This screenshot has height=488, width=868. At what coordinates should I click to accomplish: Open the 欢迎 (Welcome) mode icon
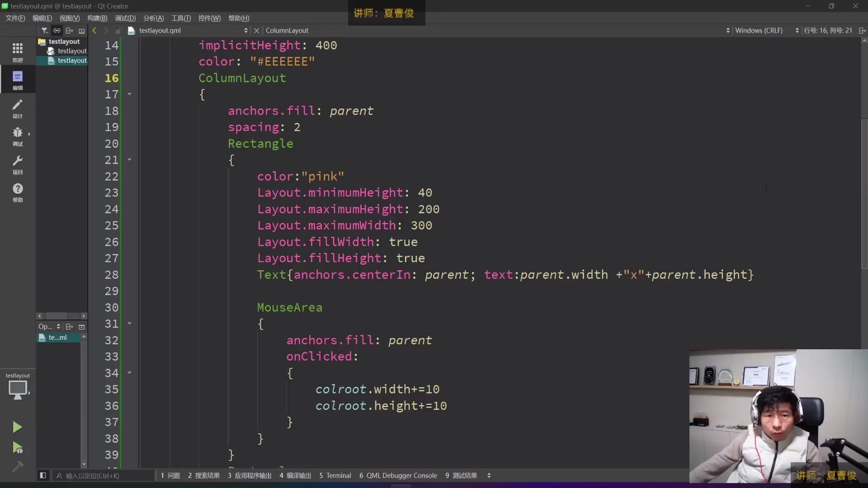point(17,51)
